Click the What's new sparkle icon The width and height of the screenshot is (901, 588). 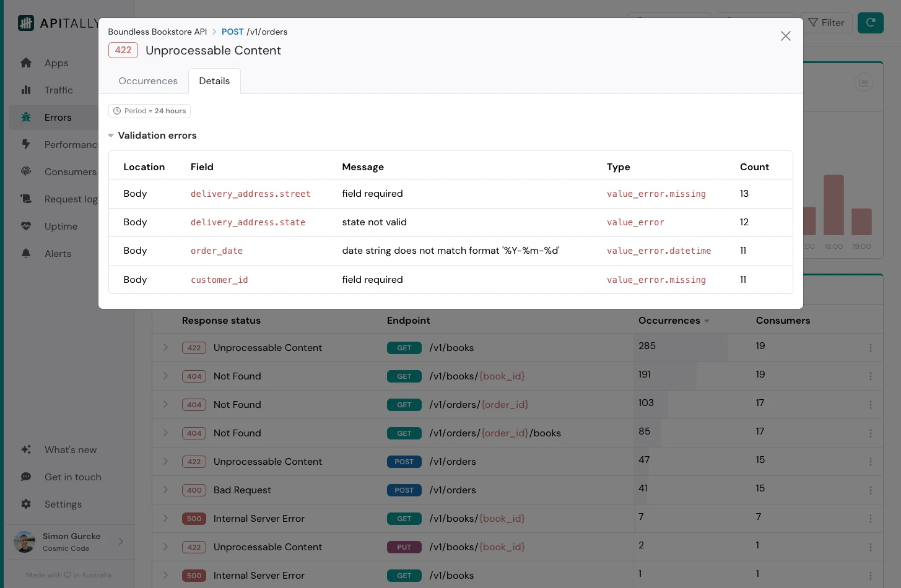point(26,449)
